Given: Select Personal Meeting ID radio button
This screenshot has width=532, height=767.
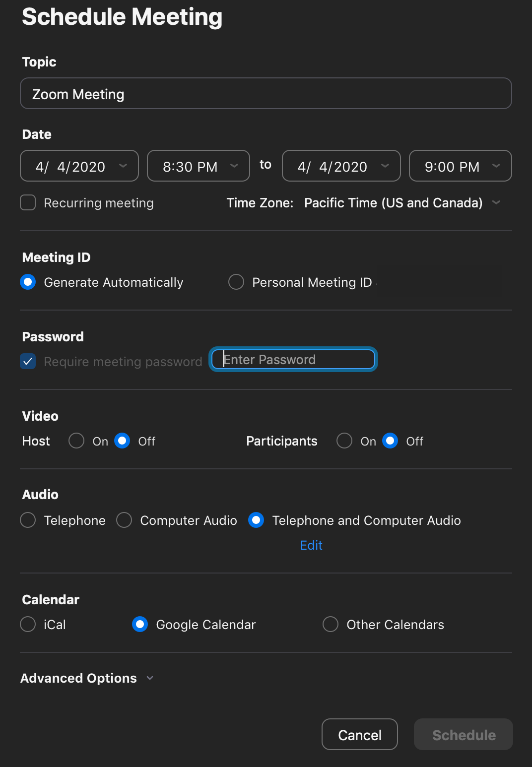Looking at the screenshot, I should (x=236, y=282).
